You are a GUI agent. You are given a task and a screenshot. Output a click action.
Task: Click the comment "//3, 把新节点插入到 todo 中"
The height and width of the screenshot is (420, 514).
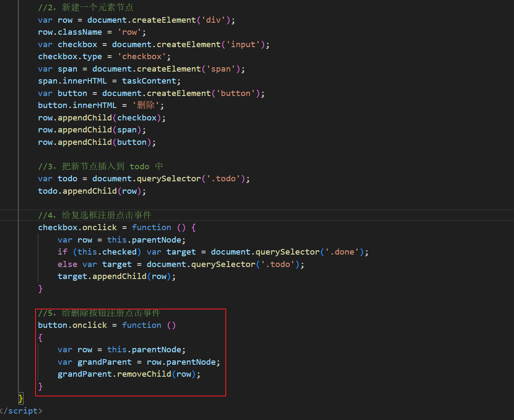pos(101,166)
